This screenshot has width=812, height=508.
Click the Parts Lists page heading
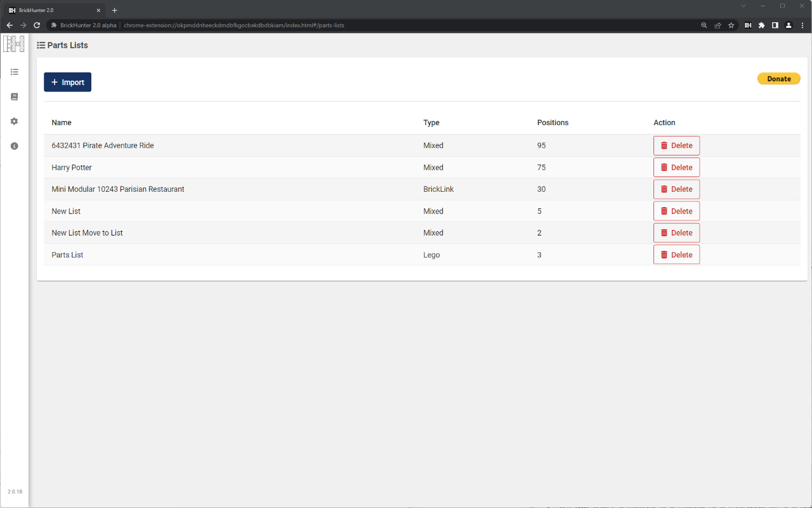click(62, 45)
